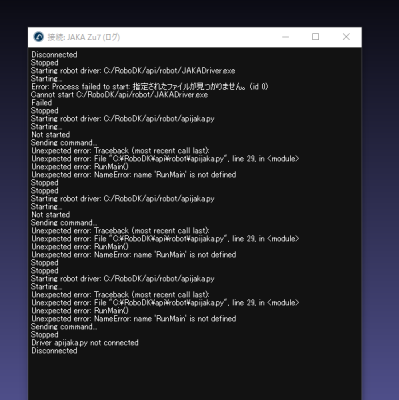Maximize the JAKA Zu7 log window
Image resolution: width=399 pixels, height=400 pixels.
pos(315,37)
